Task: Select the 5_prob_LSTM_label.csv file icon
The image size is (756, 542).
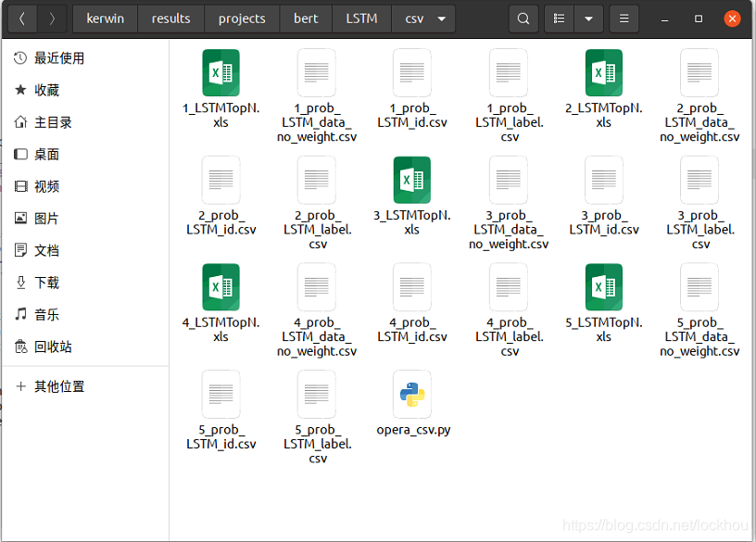Action: 316,394
